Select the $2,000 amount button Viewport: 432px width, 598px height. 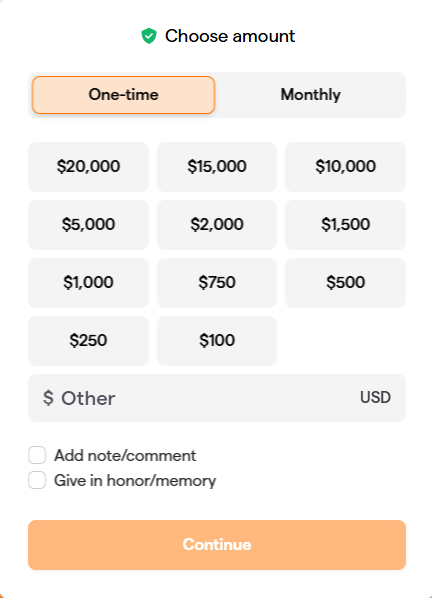tap(217, 225)
